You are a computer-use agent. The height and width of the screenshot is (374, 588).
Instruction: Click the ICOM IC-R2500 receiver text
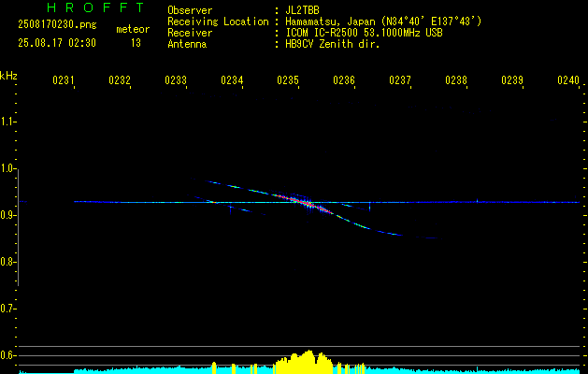[365, 33]
